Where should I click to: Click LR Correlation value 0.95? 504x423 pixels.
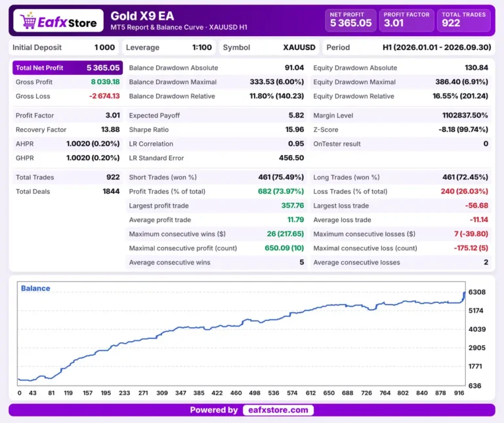[296, 144]
